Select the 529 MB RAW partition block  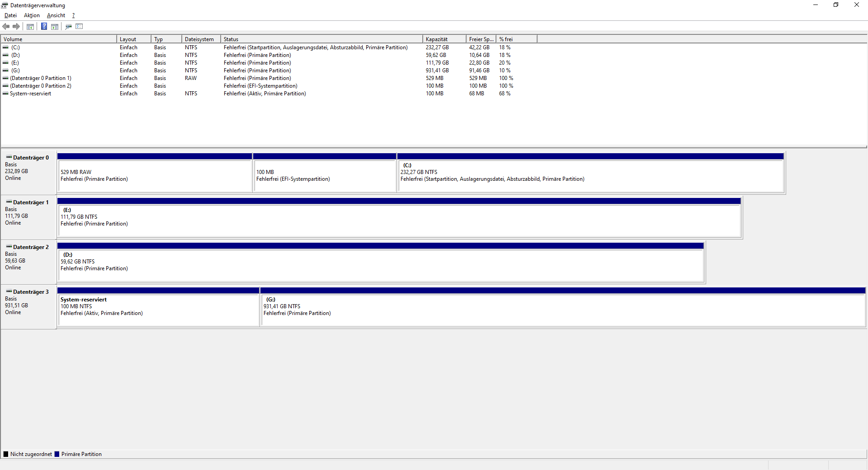[x=155, y=173]
